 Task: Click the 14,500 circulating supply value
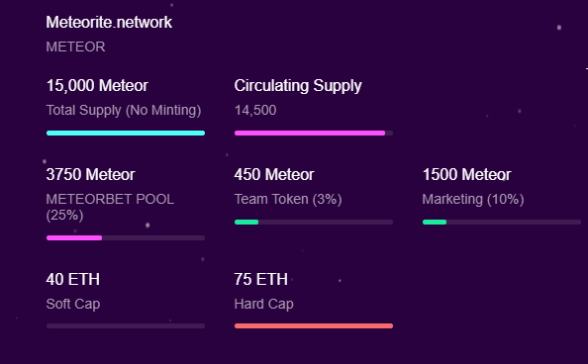coord(255,110)
